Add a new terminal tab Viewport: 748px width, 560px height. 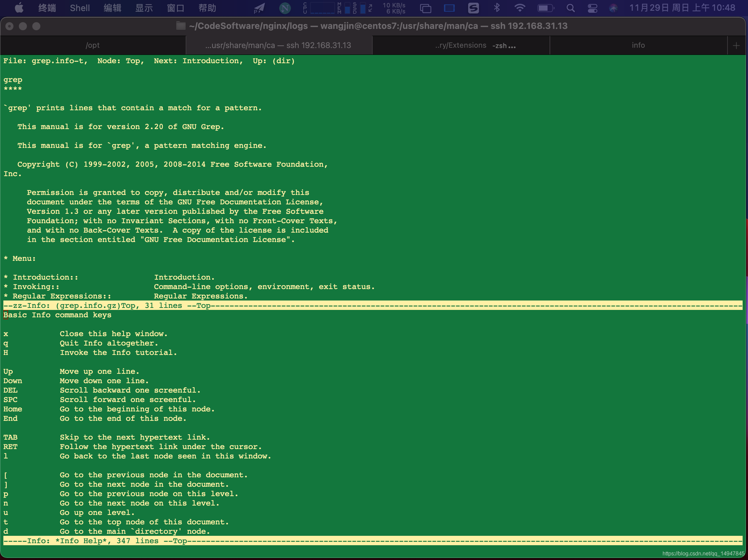coord(736,46)
